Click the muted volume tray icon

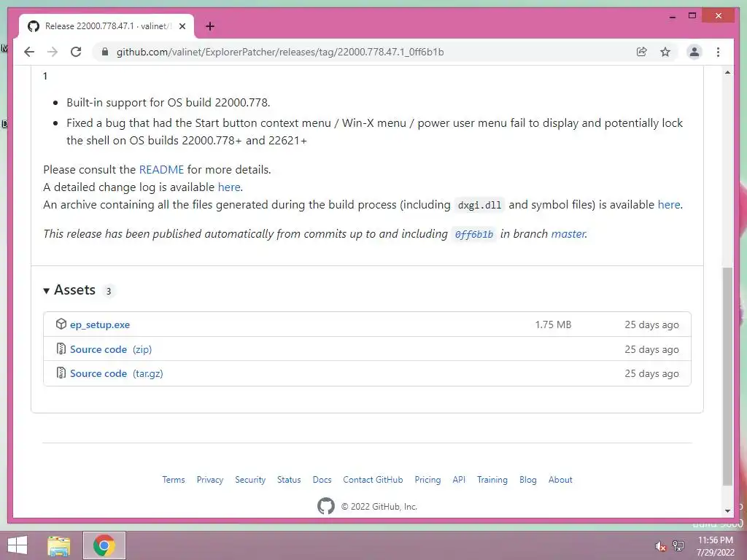pyautogui.click(x=660, y=546)
